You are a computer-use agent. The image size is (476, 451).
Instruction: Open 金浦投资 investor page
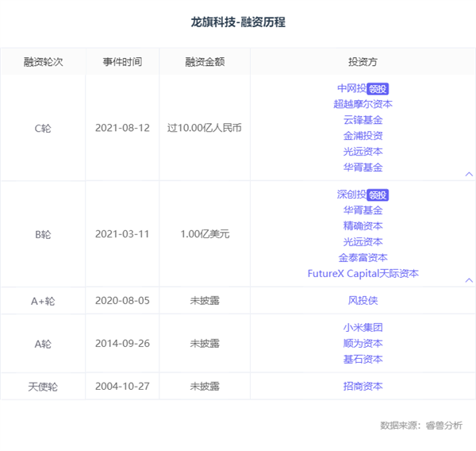(x=363, y=136)
